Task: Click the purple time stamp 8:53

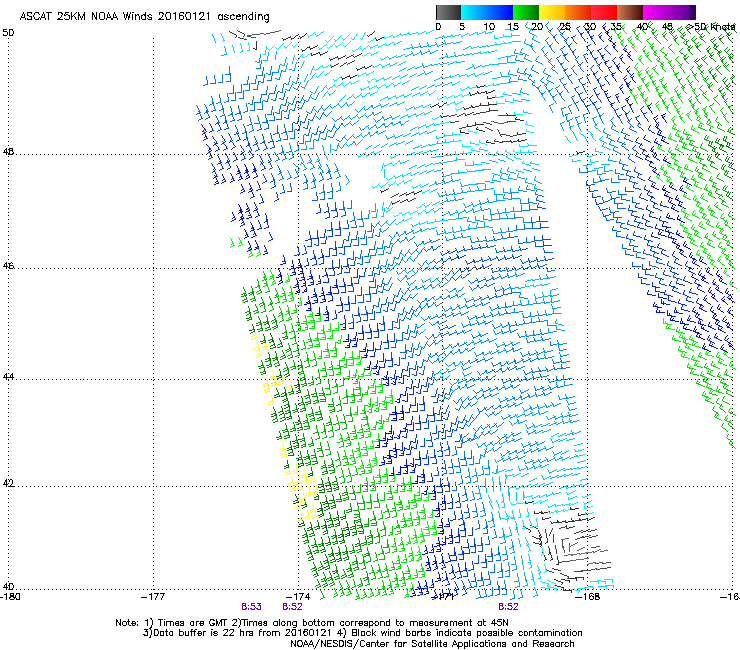Action: pos(251,607)
